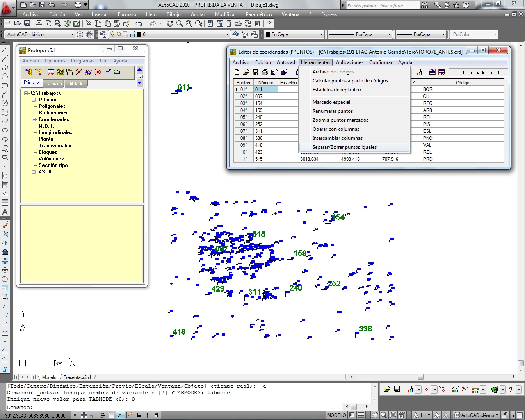Click the Open folder icon in coordinate editor
This screenshot has width=525, height=420.
point(246,72)
